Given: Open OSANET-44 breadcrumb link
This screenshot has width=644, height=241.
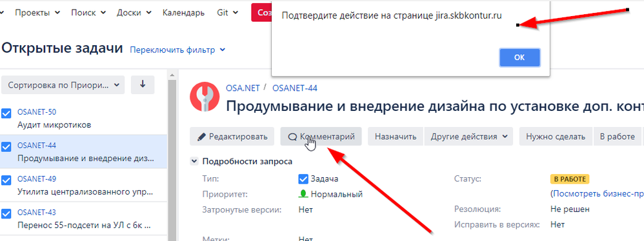Looking at the screenshot, I should (x=294, y=88).
